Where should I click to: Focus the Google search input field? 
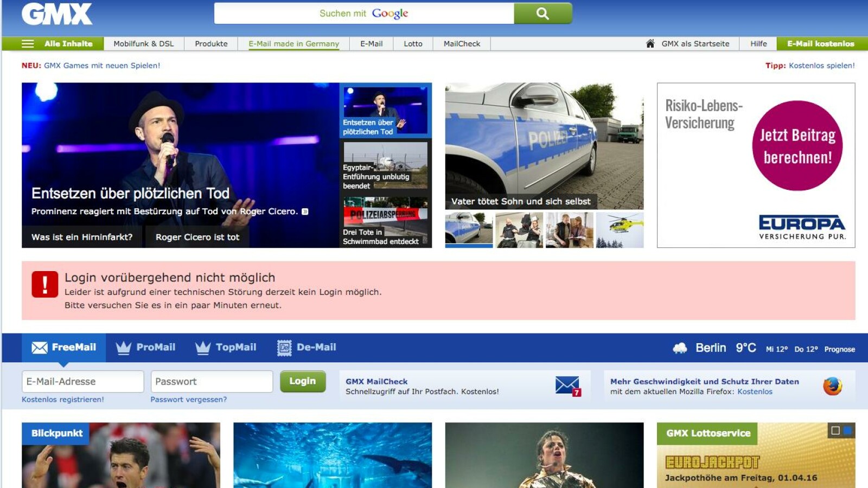364,14
